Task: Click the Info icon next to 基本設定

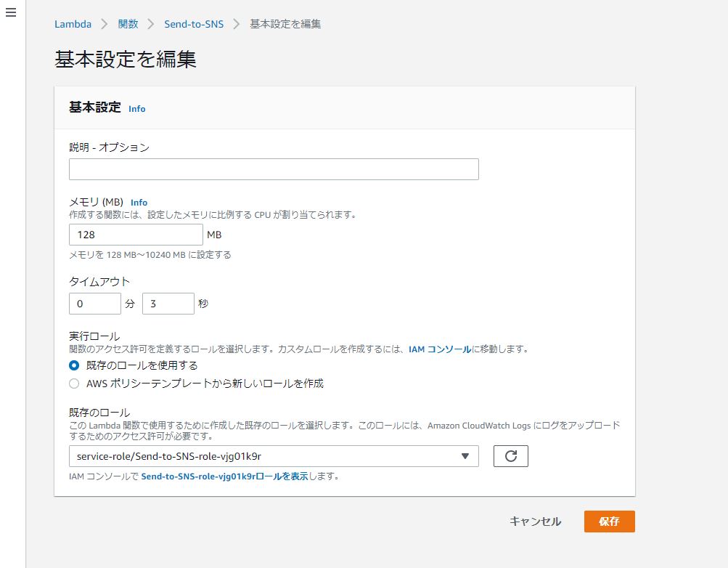Action: (136, 109)
